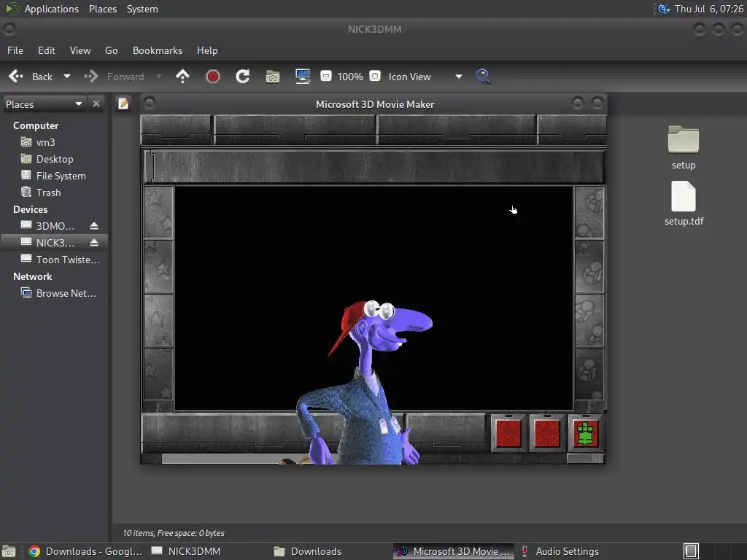
Task: Switch to Audio Settings taskbar window
Action: coord(560,551)
